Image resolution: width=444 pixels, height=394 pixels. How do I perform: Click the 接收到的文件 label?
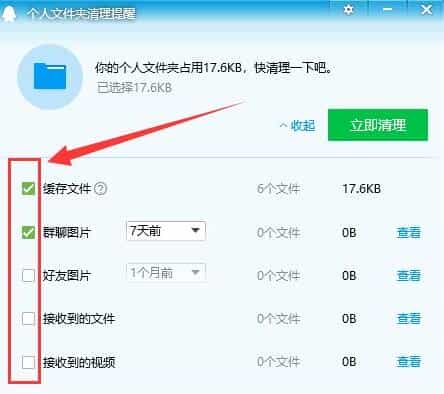point(79,319)
